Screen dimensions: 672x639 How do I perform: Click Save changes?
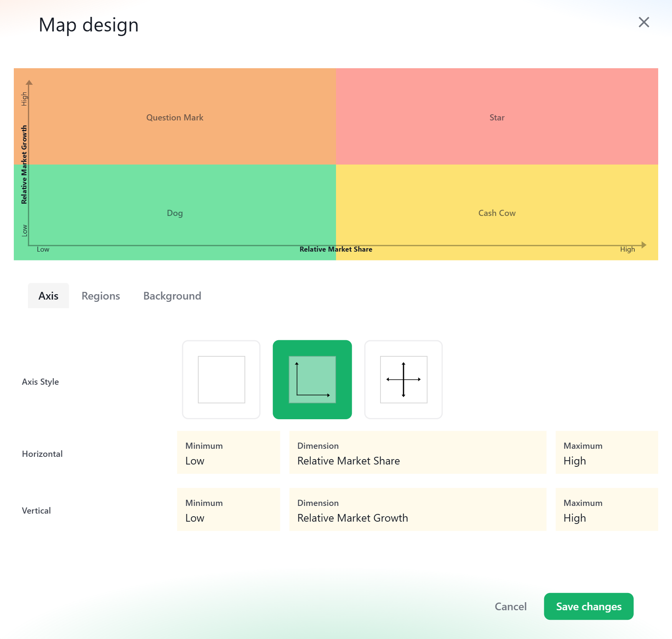(589, 606)
